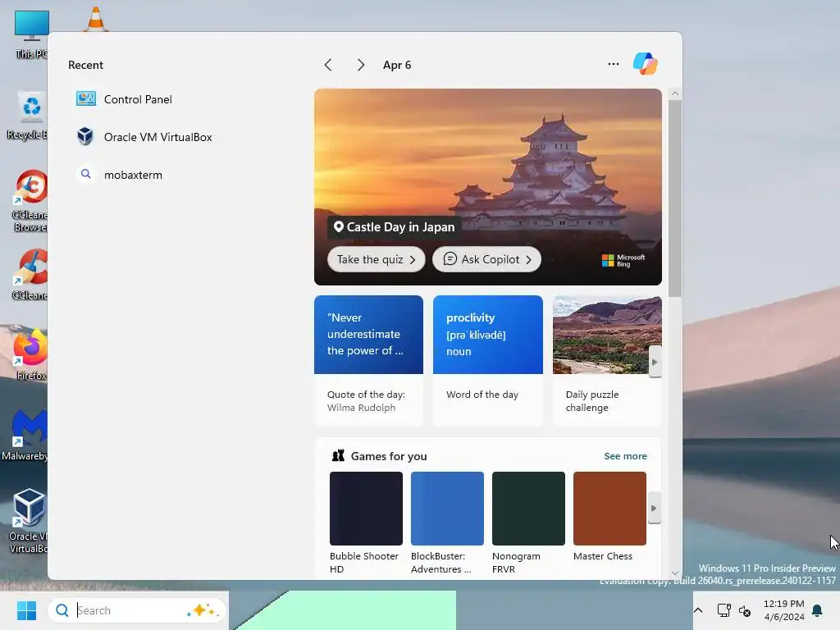The image size is (840, 630).
Task: Open the network tray icon
Action: (x=724, y=610)
